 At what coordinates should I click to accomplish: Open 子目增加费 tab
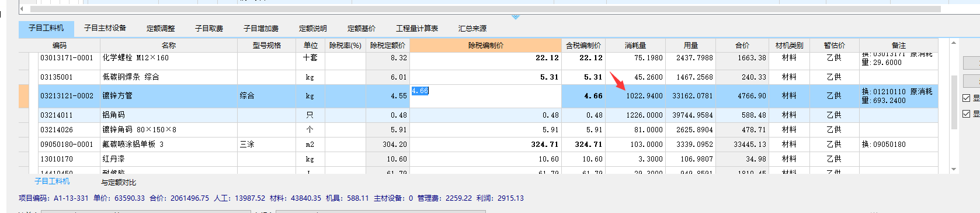261,28
